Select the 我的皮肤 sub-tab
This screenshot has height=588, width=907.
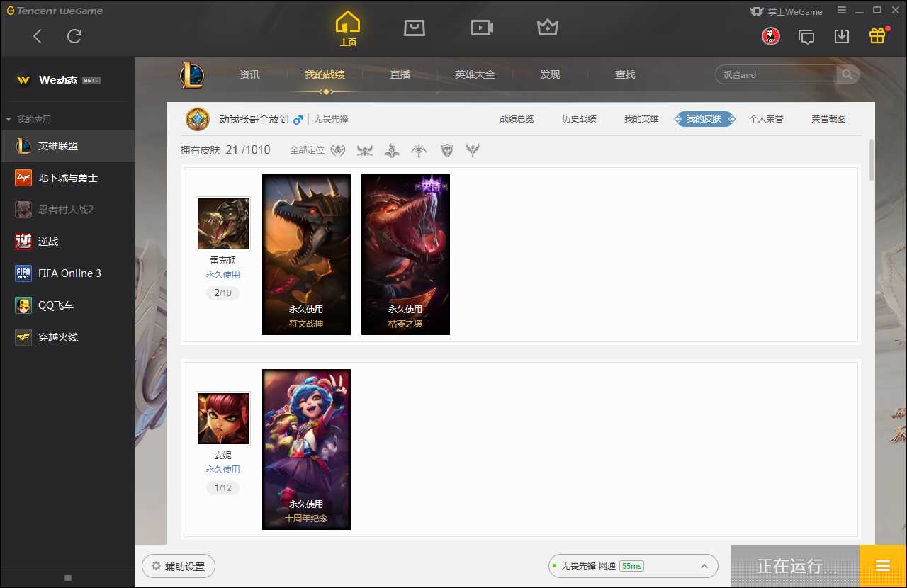(x=704, y=119)
